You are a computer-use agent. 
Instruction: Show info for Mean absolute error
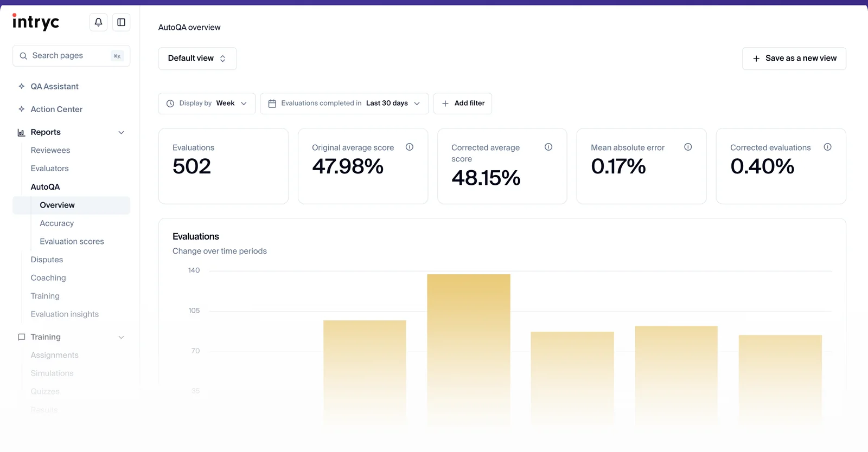coord(688,147)
